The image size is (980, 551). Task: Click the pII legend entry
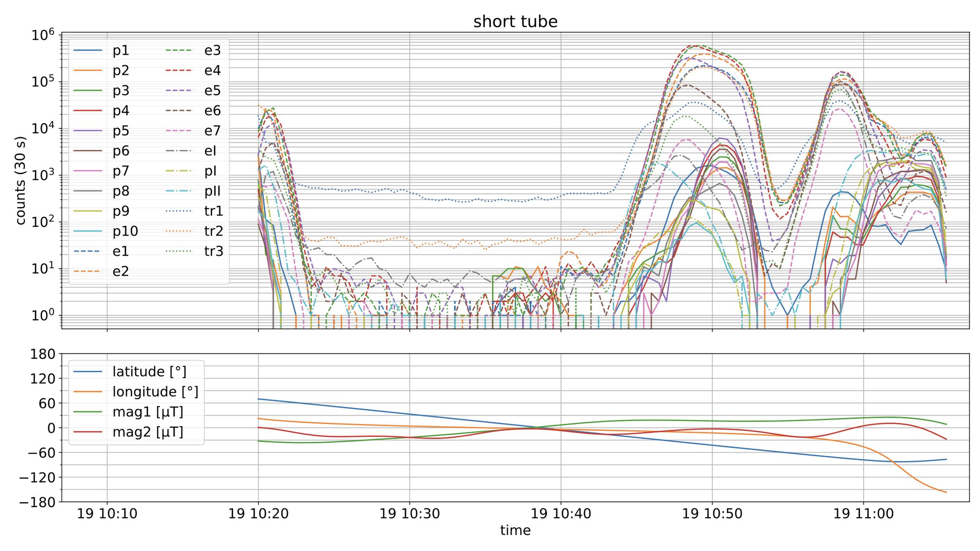point(212,191)
